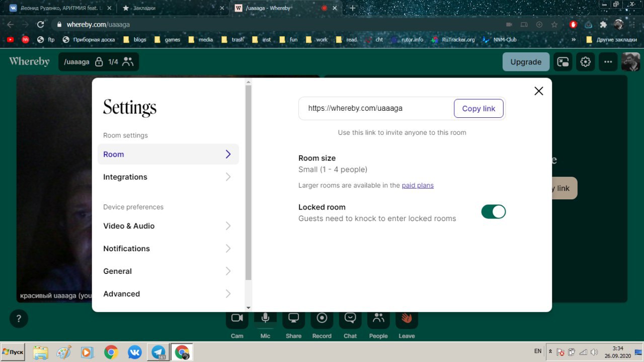Open the help question mark button
Viewport: 644px width, 362px height.
[19, 319]
